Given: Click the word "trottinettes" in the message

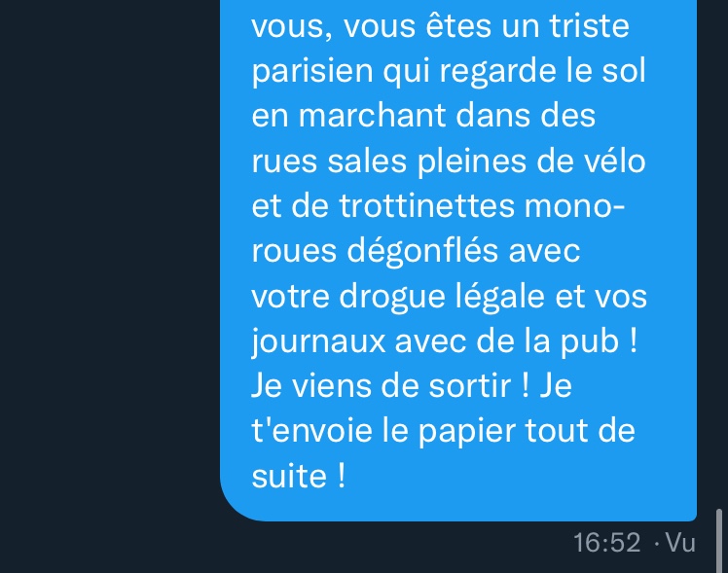Looking at the screenshot, I should tap(426, 205).
